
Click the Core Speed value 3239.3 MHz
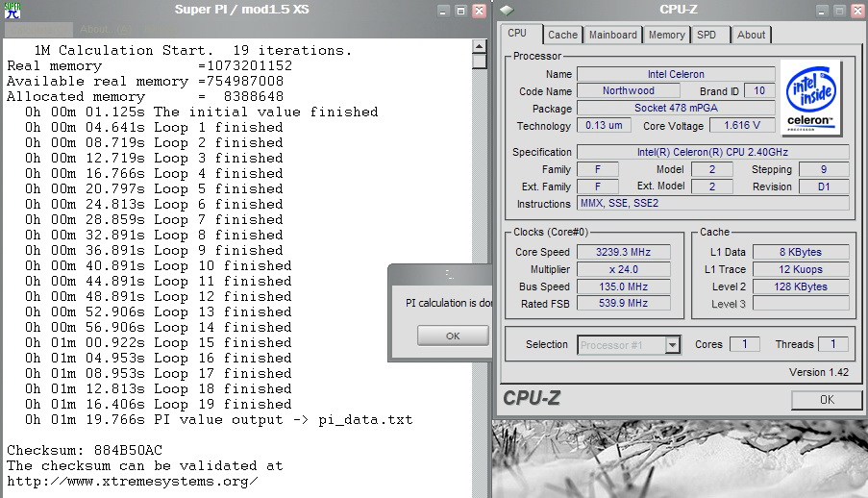pos(623,252)
